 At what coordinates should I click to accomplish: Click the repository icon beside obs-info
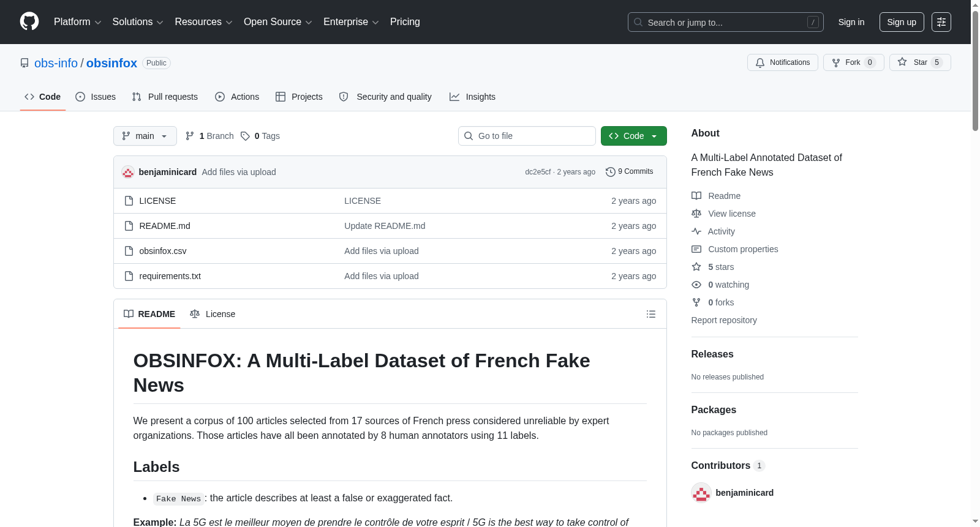24,63
